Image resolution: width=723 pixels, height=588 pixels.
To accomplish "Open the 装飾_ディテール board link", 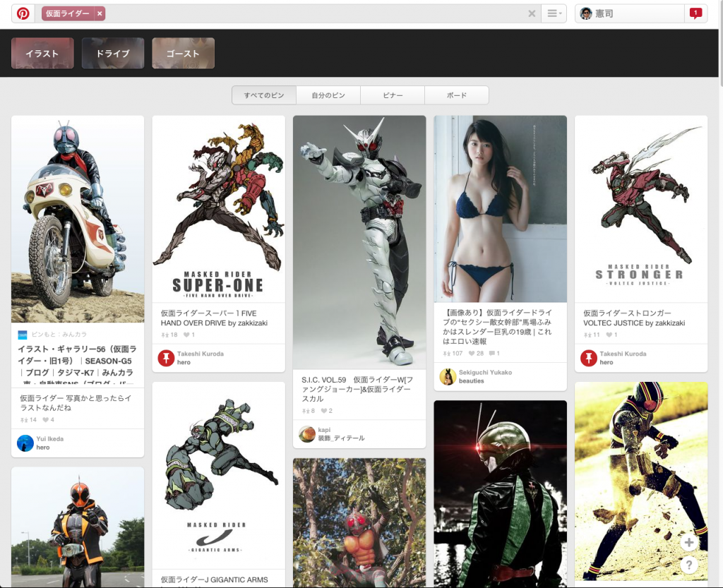I will coord(341,438).
